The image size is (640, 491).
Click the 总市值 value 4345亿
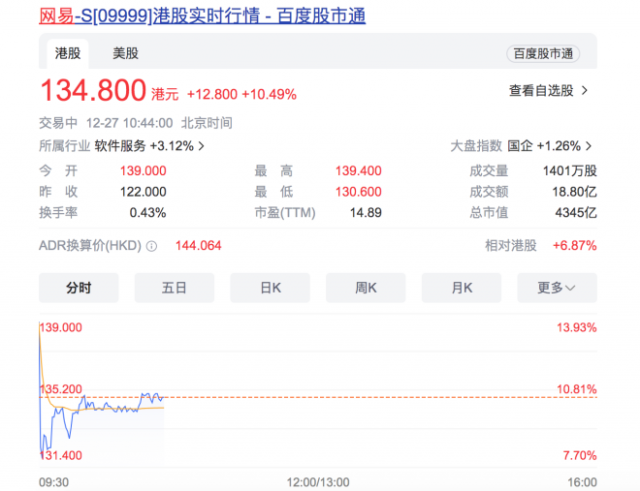(576, 213)
